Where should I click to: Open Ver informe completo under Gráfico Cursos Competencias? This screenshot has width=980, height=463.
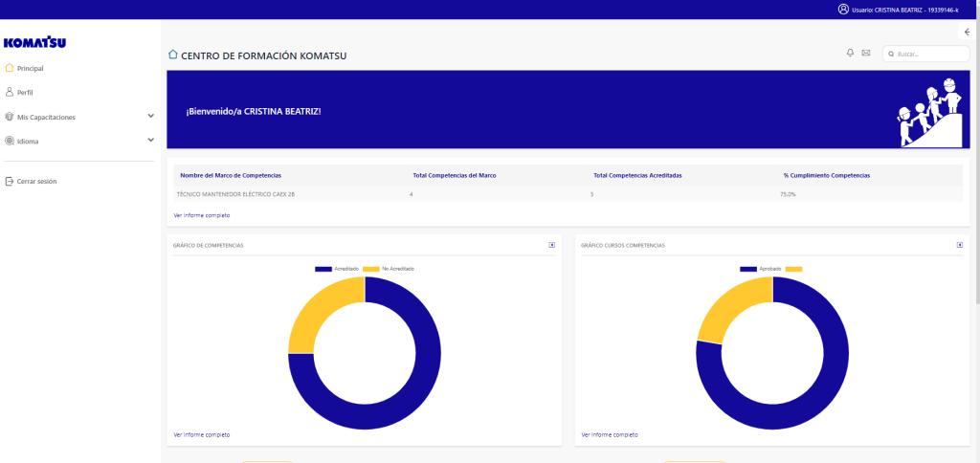coord(610,434)
